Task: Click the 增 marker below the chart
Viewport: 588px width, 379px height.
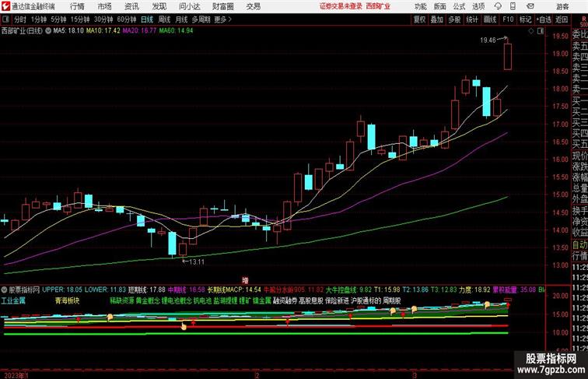Action: coord(245,280)
